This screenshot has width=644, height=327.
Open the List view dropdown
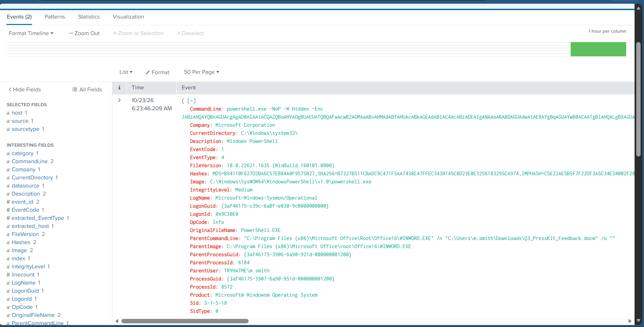coord(126,72)
